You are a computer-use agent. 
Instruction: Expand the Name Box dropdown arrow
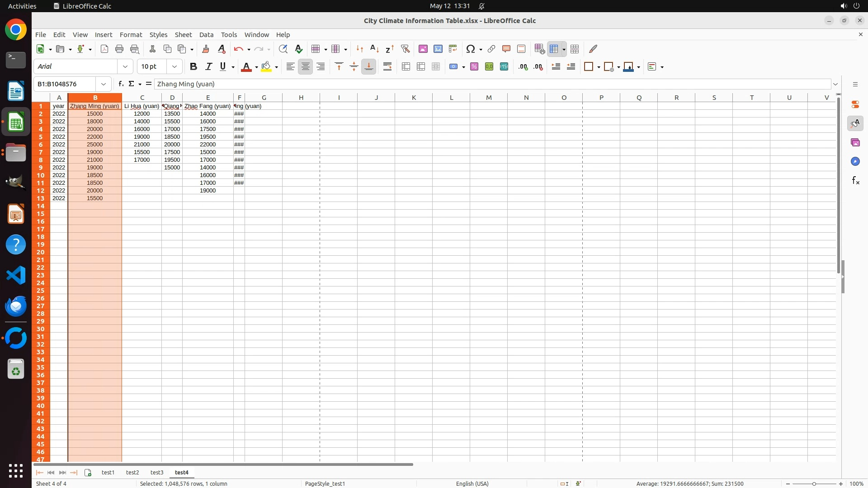104,84
